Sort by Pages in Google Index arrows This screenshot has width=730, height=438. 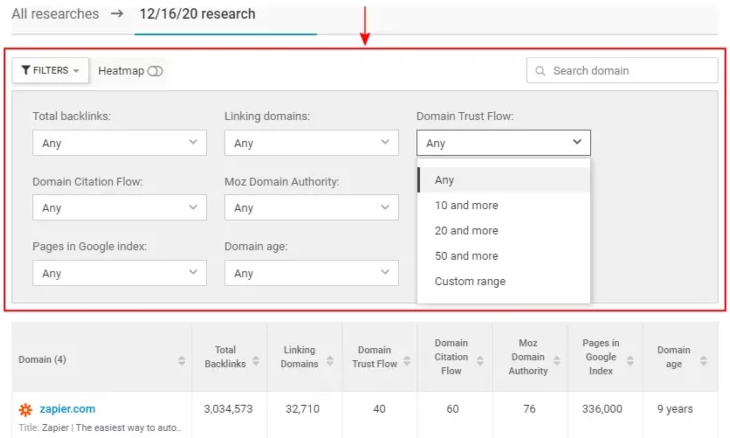(632, 360)
